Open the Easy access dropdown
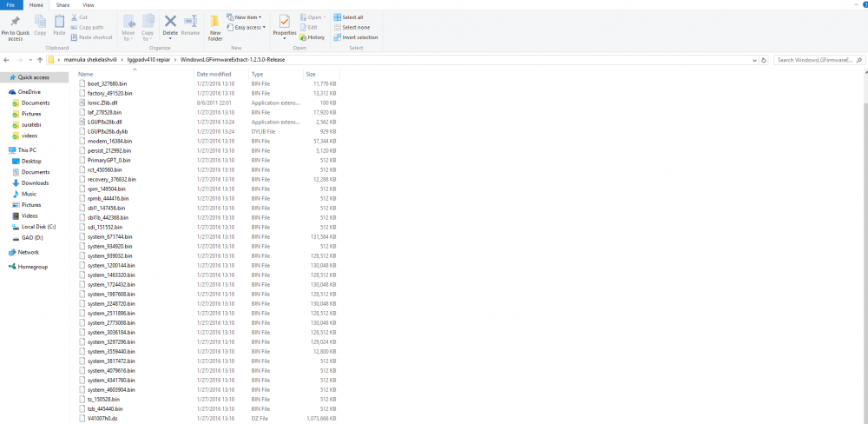868x424 pixels. point(247,27)
